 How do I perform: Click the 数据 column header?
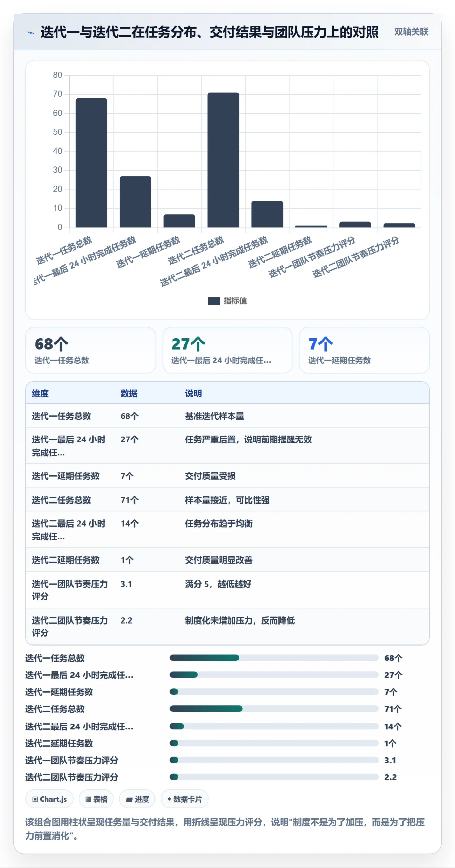click(129, 393)
